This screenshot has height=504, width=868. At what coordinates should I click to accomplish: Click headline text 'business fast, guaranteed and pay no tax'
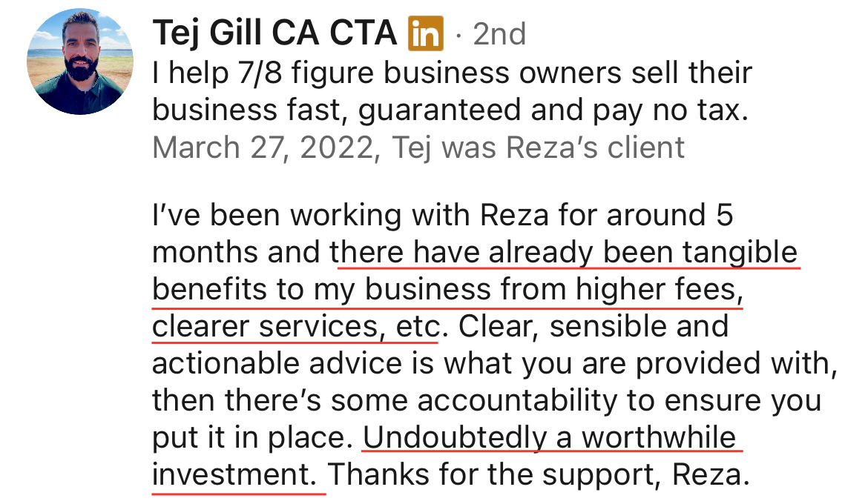tap(450, 110)
